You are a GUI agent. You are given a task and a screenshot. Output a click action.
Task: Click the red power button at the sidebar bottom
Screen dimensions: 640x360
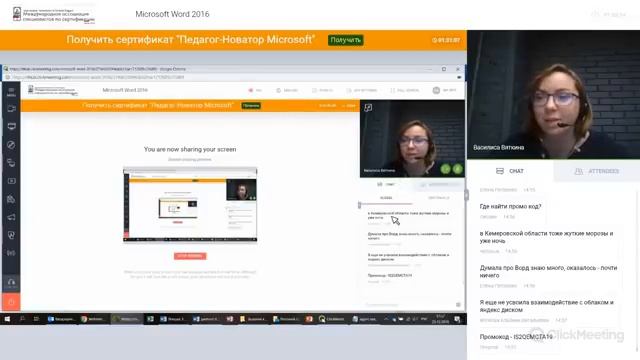point(11,302)
